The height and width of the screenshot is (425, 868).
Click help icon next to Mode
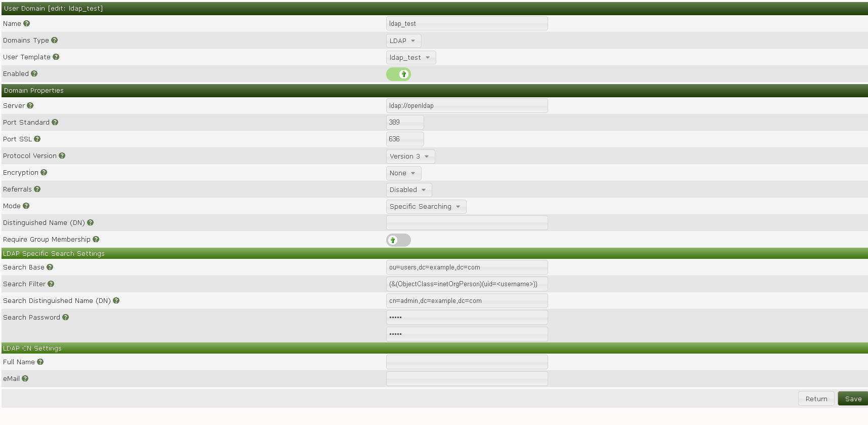pyautogui.click(x=26, y=206)
